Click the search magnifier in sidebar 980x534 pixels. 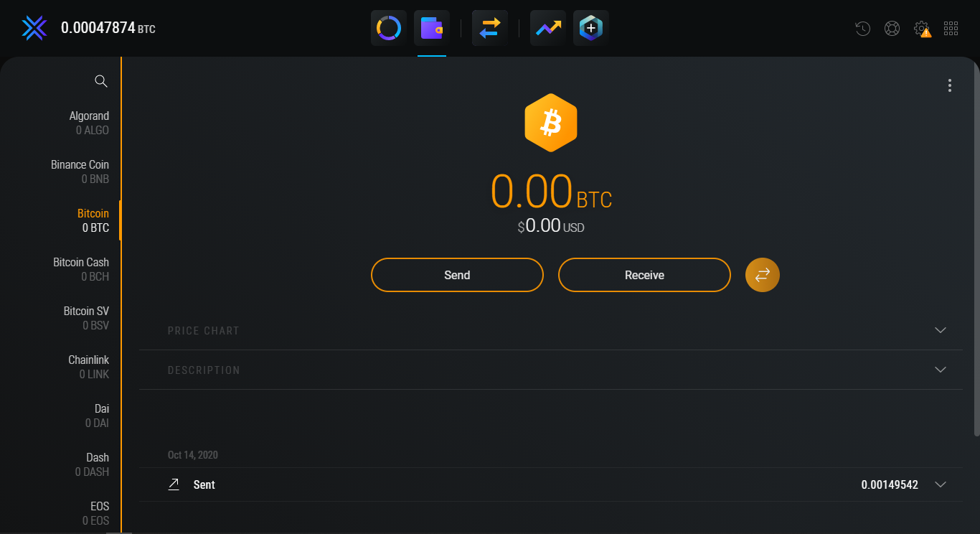coord(101,81)
